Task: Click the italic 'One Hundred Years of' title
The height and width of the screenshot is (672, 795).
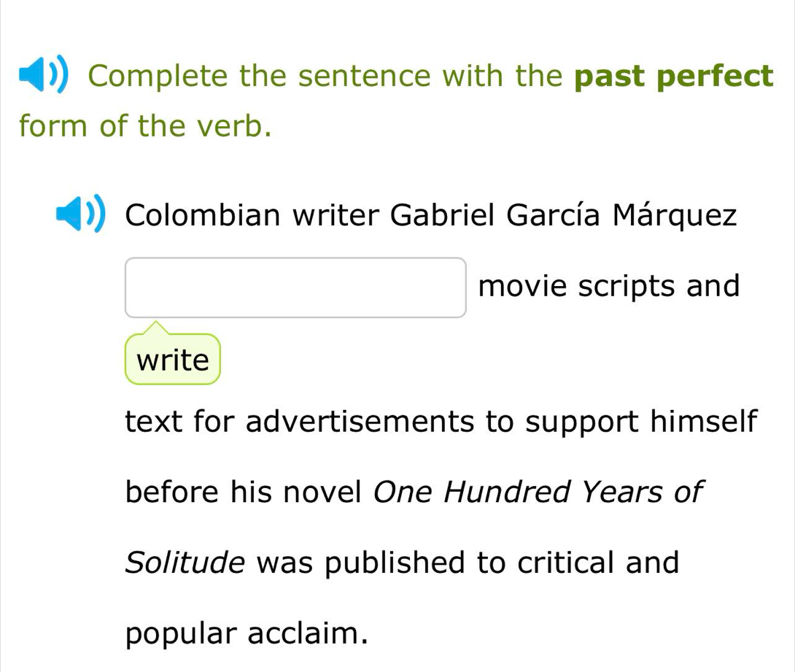Action: (x=539, y=492)
